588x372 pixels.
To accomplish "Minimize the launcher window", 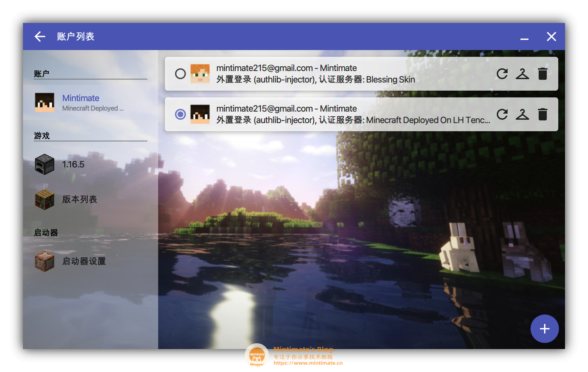I will [524, 39].
